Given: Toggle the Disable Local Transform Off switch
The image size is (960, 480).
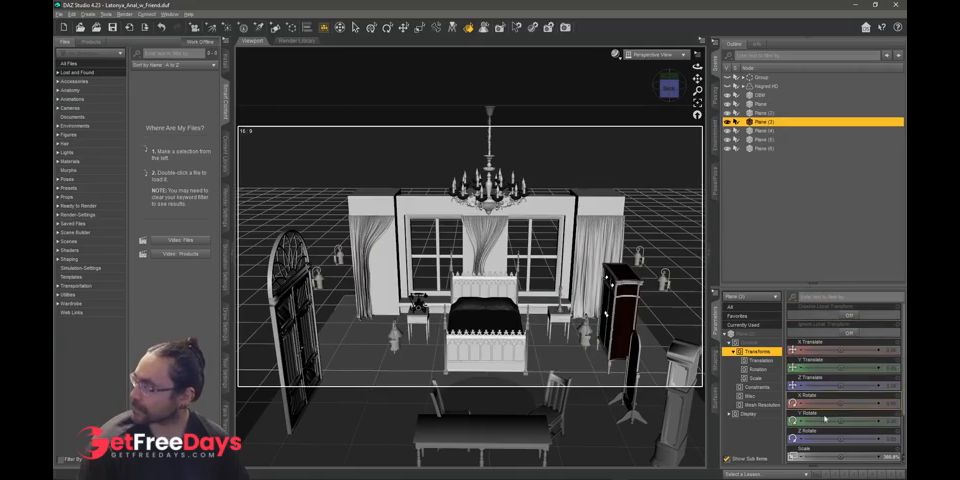Looking at the screenshot, I should coord(848,315).
